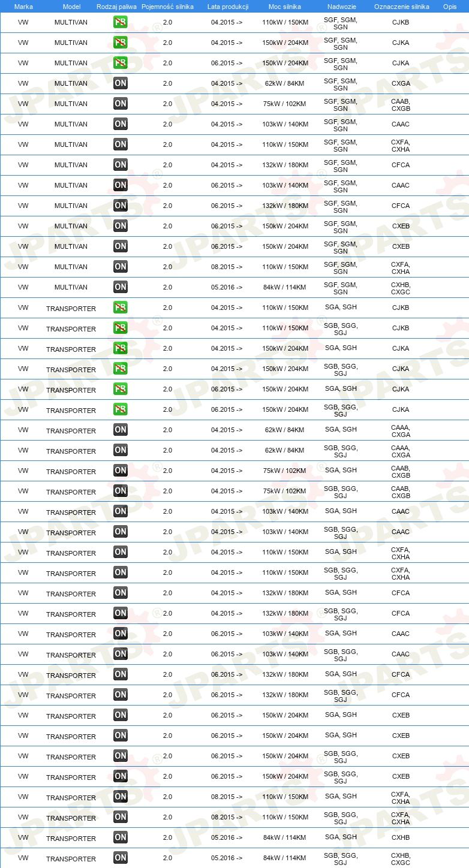Select PB icon in Transporter SGB, SGG, SGJ CJKB row
The width and height of the screenshot is (469, 868).
tap(120, 328)
